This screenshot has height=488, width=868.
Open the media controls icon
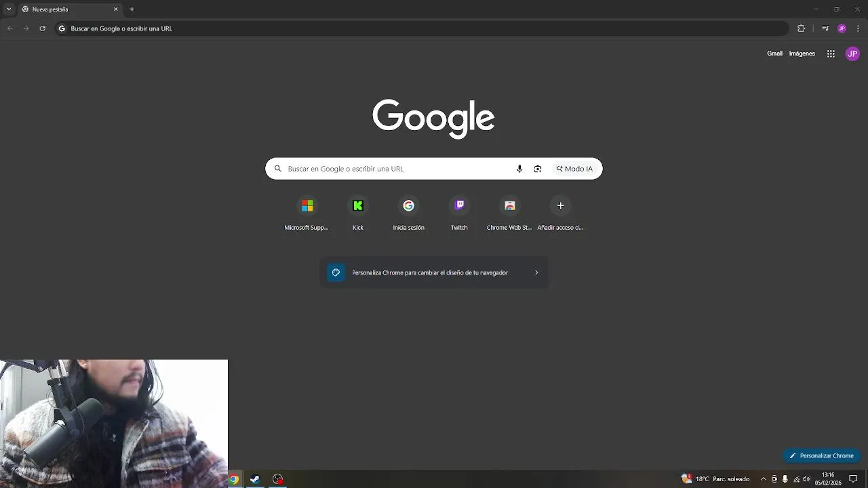click(x=825, y=28)
